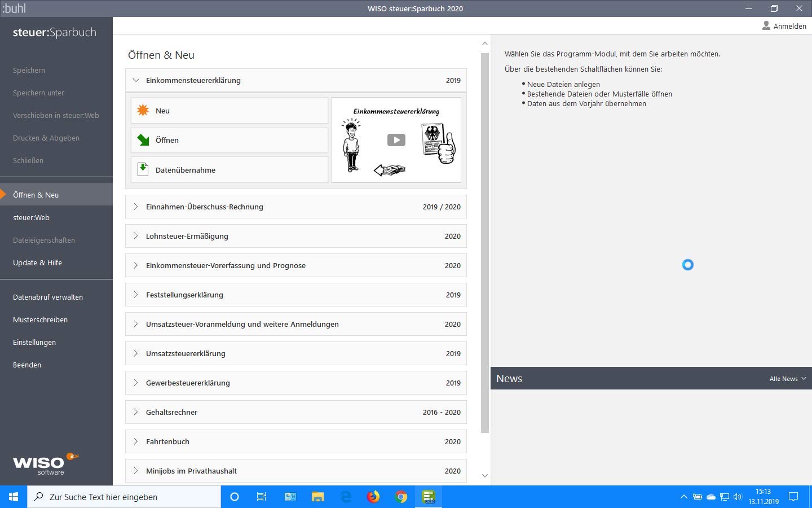812x508 pixels.
Task: Launch Microsoft Edge from taskbar
Action: pos(346,497)
